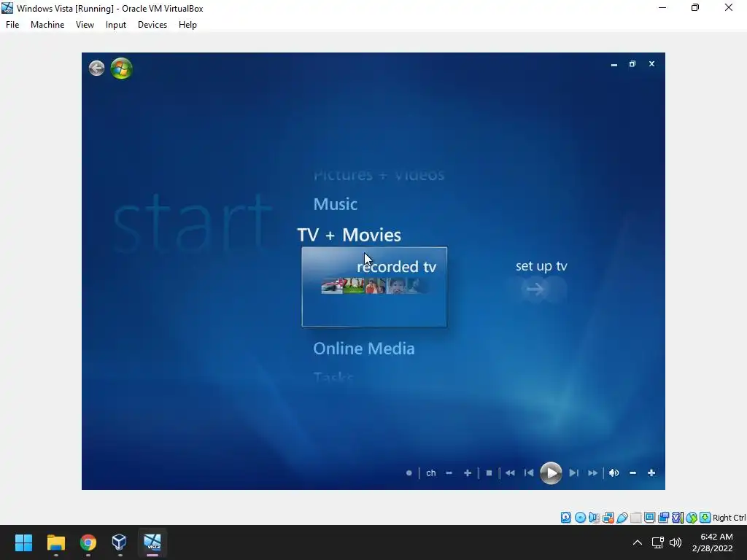Image resolution: width=747 pixels, height=560 pixels.
Task: Click the rewind button
Action: (510, 472)
